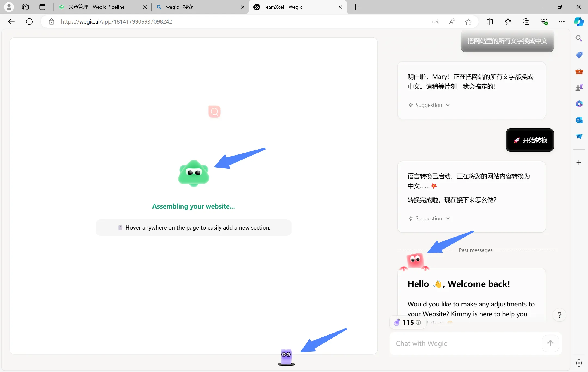Toggle the split screen view
This screenshot has width=588, height=372.
coord(490,22)
